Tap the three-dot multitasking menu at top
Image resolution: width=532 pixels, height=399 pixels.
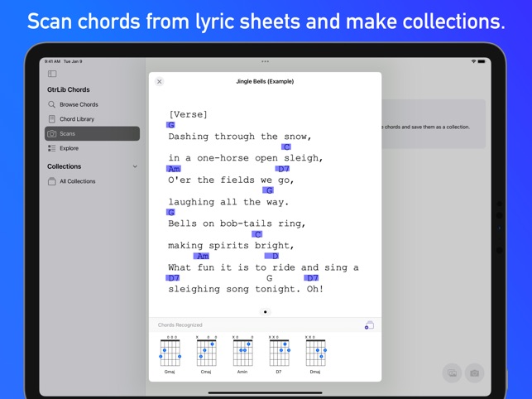click(x=265, y=61)
